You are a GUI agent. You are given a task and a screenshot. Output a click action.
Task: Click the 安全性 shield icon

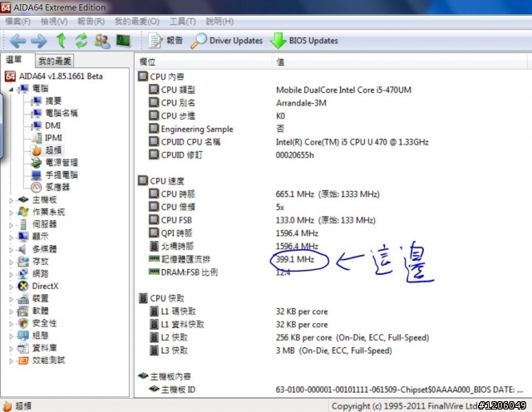coord(23,323)
